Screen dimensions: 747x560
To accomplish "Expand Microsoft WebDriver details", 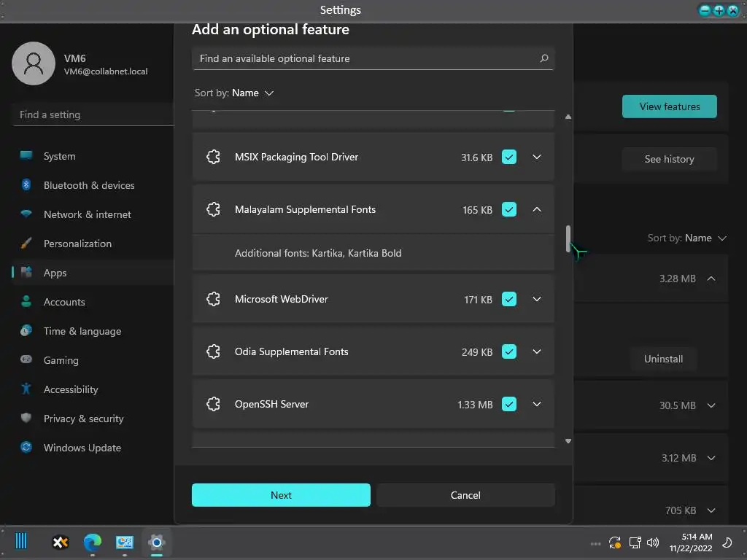I will pyautogui.click(x=537, y=299).
